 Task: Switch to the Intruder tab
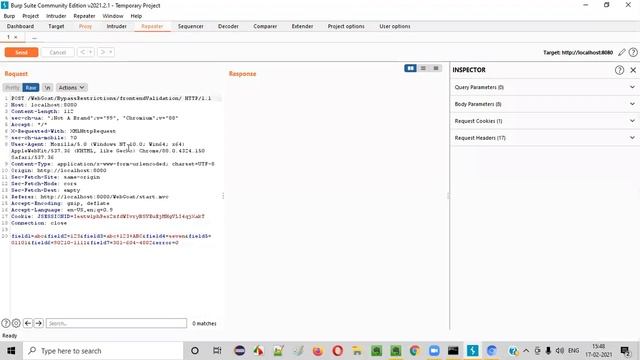point(116,26)
